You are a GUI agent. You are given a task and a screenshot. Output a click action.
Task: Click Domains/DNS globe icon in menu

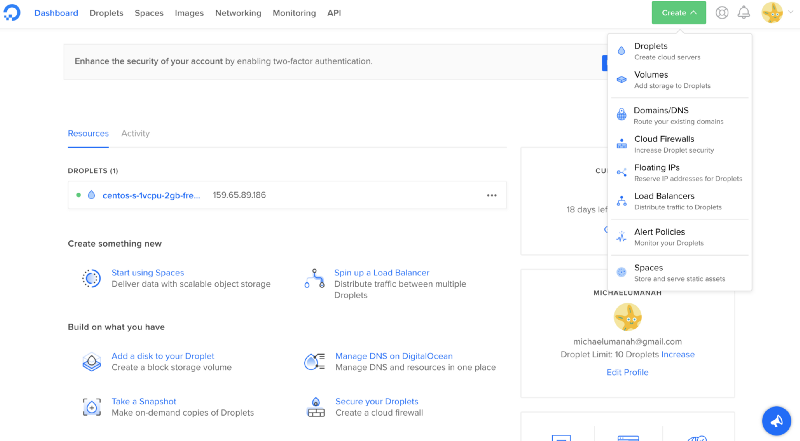[x=621, y=114]
